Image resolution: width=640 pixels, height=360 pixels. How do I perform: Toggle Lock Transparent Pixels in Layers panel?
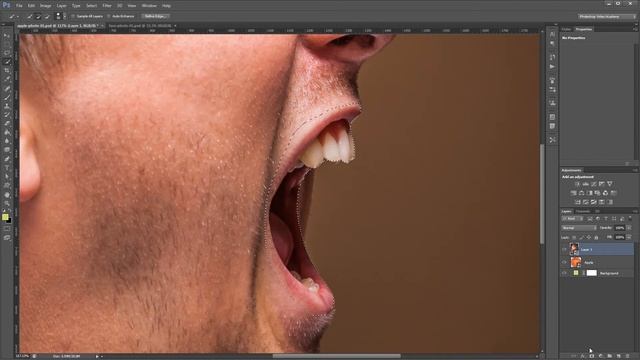click(x=574, y=237)
